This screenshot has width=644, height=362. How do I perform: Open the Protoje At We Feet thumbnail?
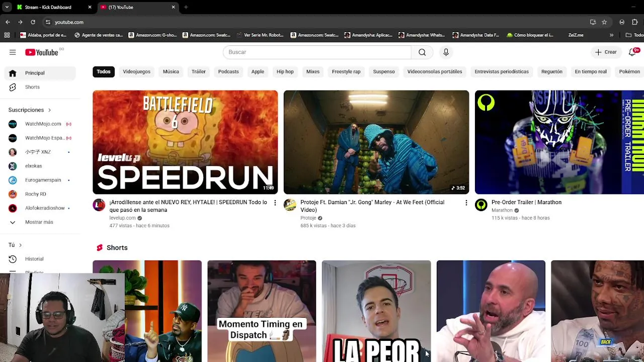[376, 142]
